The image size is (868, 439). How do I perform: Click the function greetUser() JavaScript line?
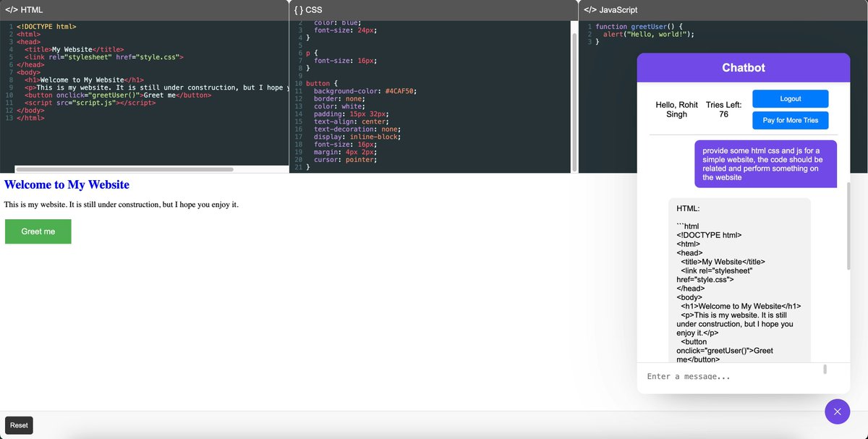click(x=639, y=27)
